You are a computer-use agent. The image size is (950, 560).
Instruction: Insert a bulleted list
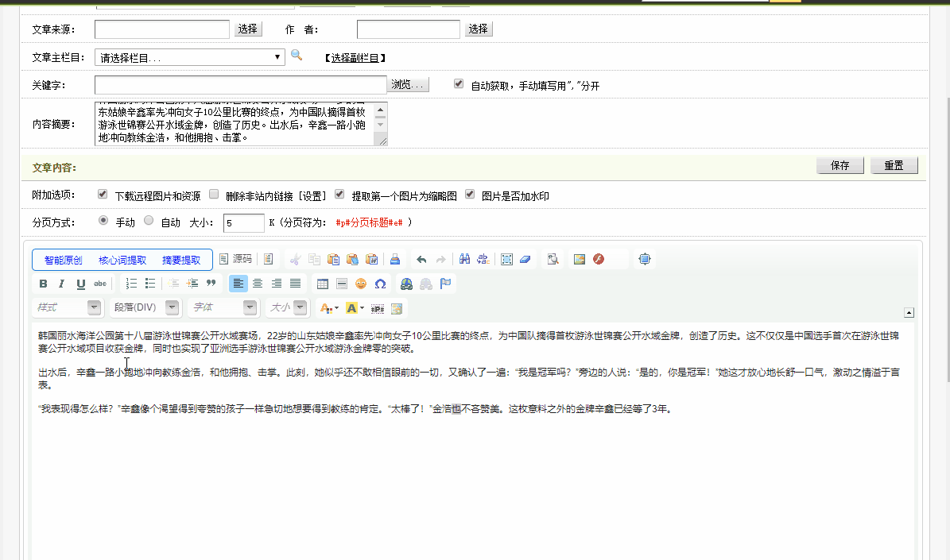[x=150, y=284]
